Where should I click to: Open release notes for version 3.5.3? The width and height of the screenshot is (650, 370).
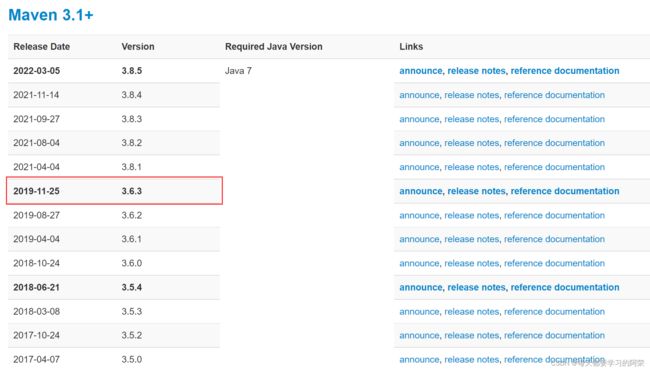[x=472, y=312]
